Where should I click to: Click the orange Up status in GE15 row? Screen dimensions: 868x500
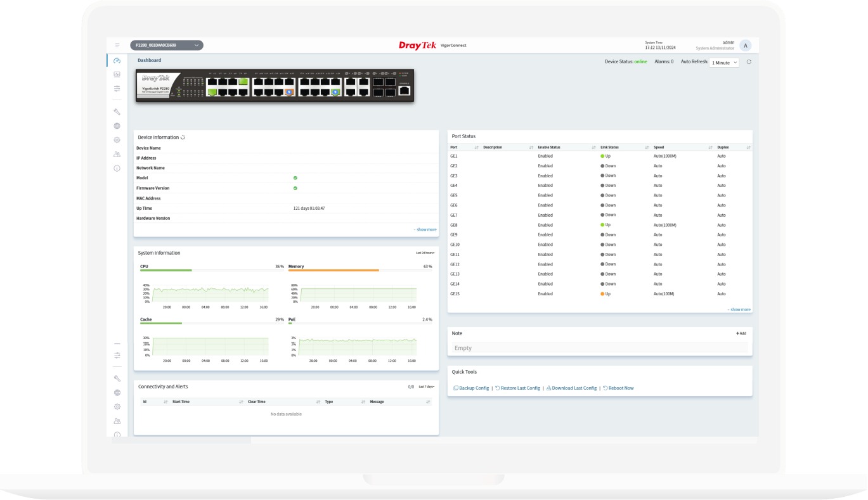click(x=606, y=294)
